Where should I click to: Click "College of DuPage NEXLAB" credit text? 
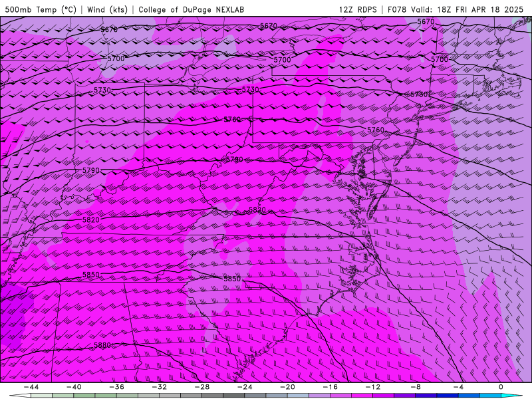pyautogui.click(x=191, y=9)
